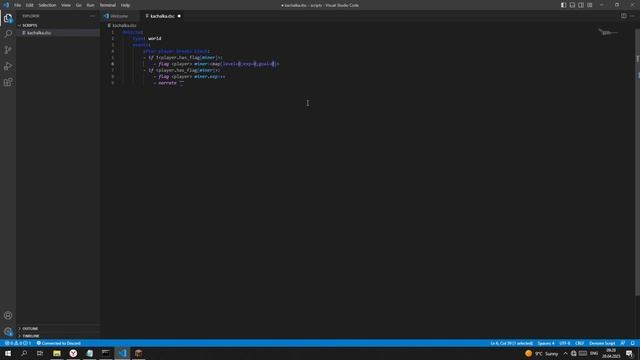Click the feedback icon in status bar
The height and width of the screenshot is (360, 640).
623,343
